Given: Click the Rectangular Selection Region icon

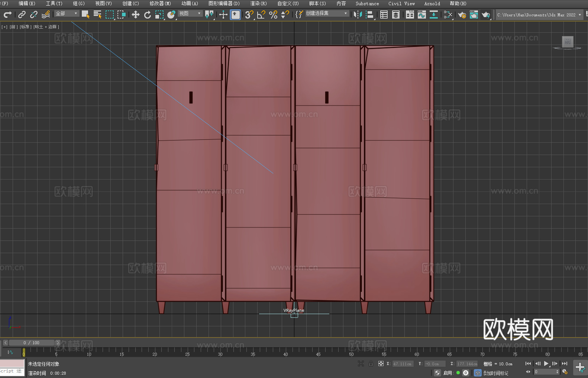Looking at the screenshot, I should [x=110, y=14].
